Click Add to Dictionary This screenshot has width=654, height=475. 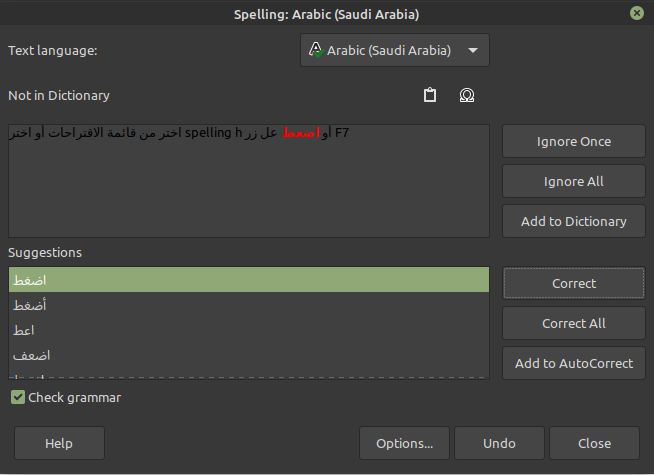click(x=573, y=221)
